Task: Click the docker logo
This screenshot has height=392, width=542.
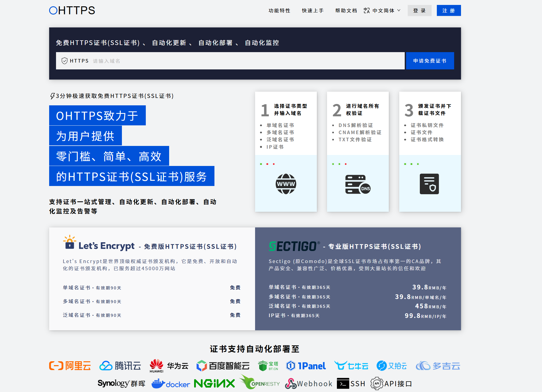Action: (171, 383)
